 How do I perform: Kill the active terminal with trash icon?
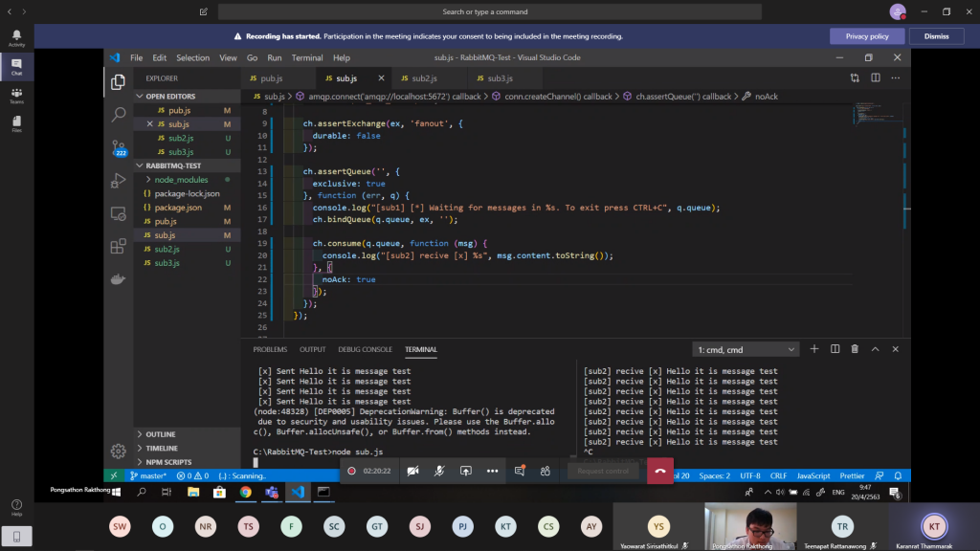(x=855, y=349)
